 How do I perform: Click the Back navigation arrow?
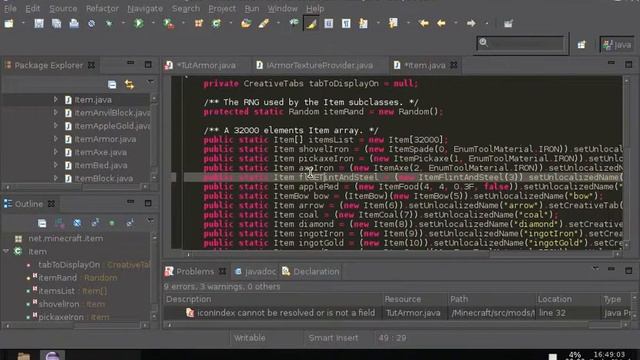coord(441,23)
